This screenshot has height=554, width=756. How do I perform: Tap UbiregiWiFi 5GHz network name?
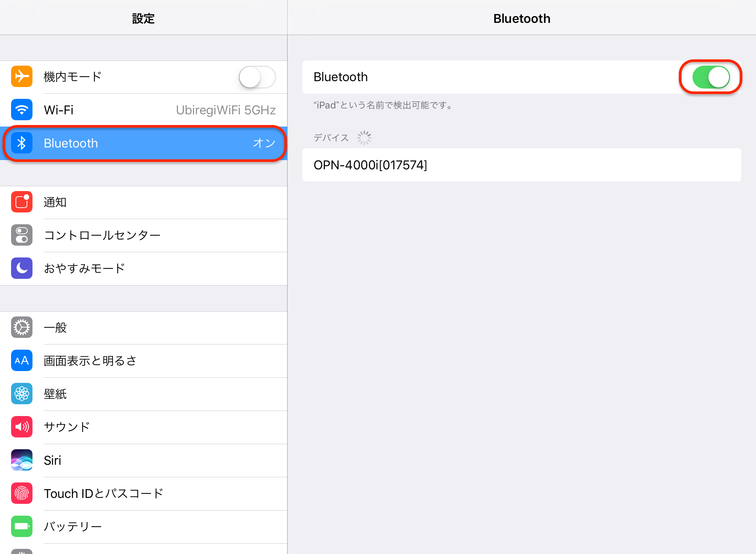[226, 110]
